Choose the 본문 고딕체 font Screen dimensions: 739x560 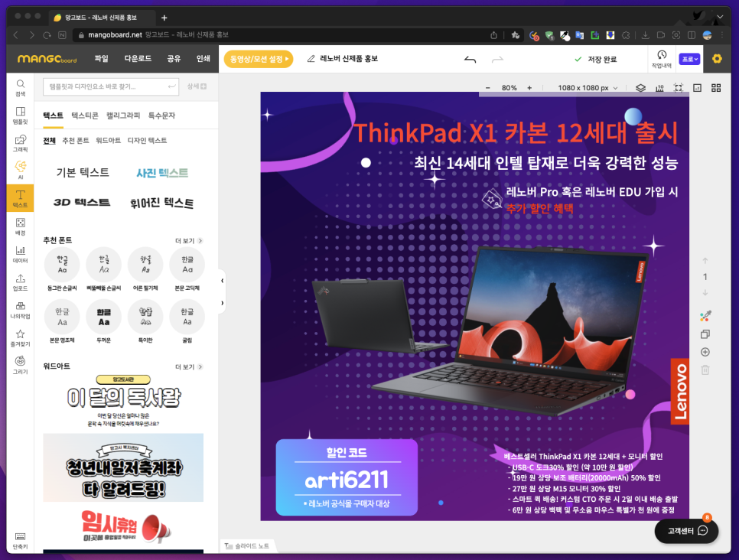click(x=187, y=269)
